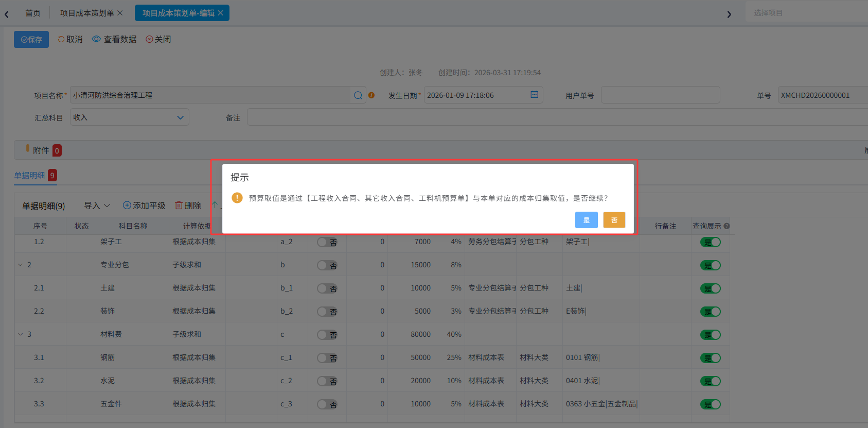Open the 导入 dropdown menu
Viewport: 868px width, 428px height.
(97, 206)
